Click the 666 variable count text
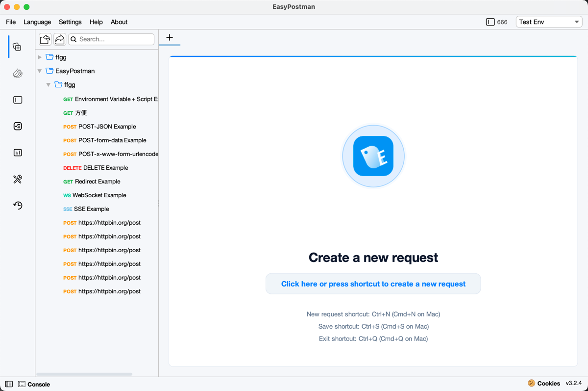The image size is (588, 391). [502, 22]
